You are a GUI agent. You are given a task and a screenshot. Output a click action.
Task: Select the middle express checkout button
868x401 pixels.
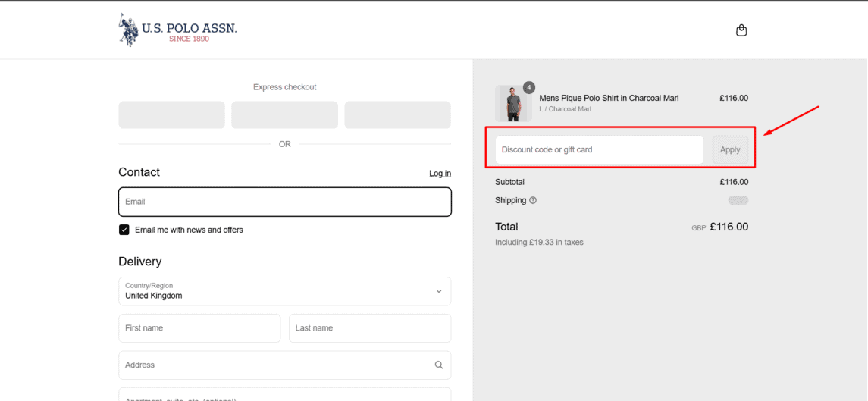pos(284,114)
